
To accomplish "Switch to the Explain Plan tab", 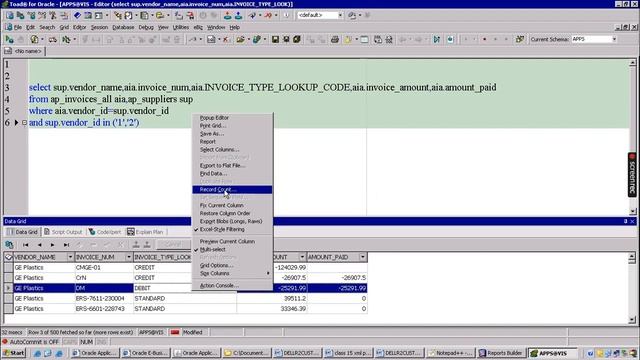I will [145, 232].
